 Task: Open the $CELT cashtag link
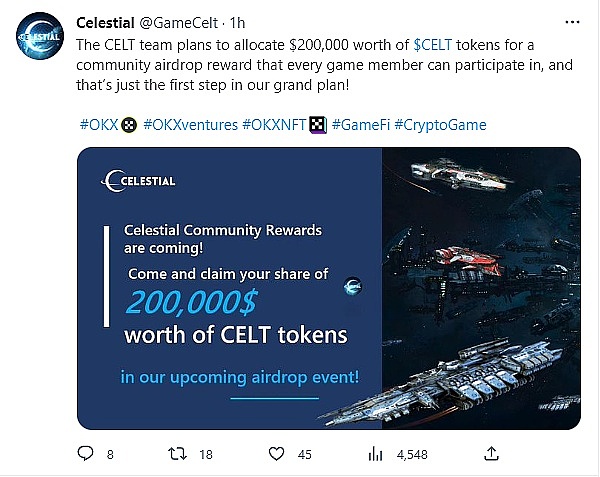click(x=435, y=44)
